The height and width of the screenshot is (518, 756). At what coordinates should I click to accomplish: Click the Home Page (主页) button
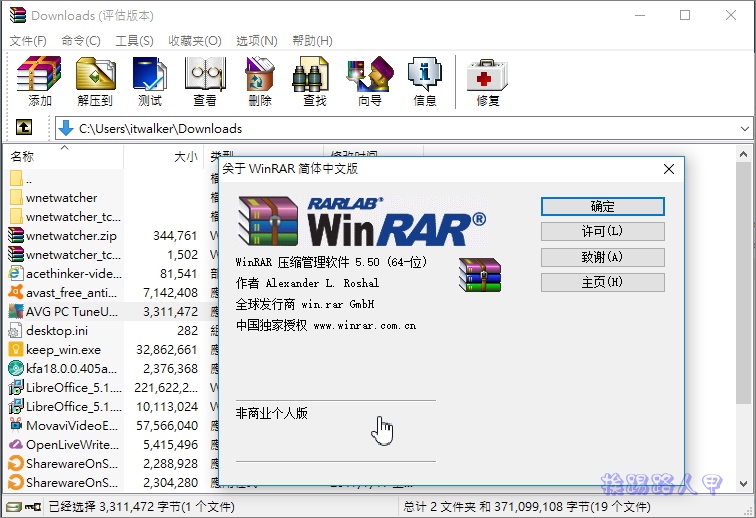(603, 282)
